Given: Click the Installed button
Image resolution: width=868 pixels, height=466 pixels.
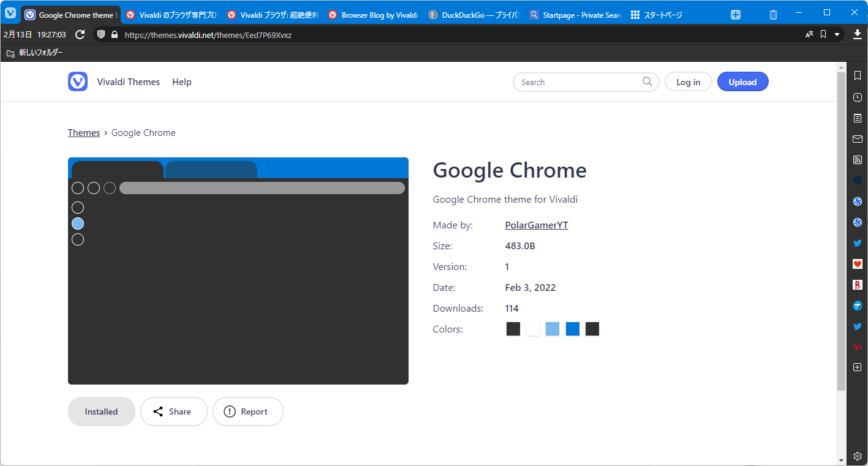Looking at the screenshot, I should 101,412.
